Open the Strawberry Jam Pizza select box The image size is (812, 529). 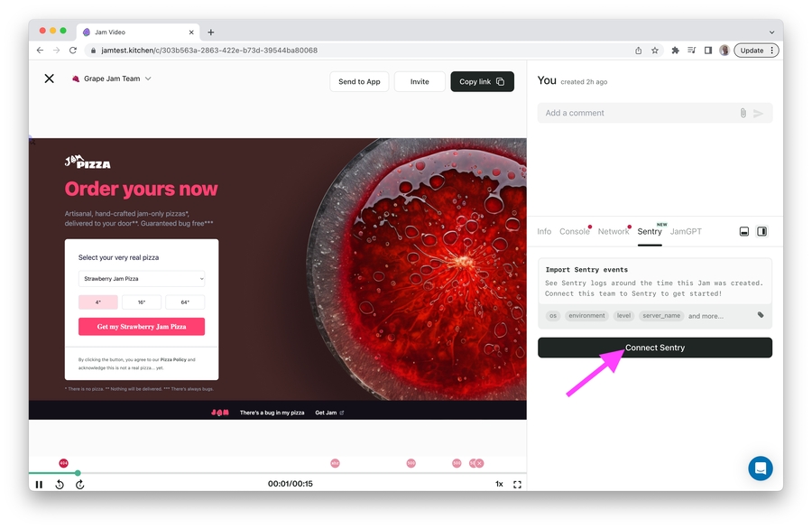click(142, 279)
